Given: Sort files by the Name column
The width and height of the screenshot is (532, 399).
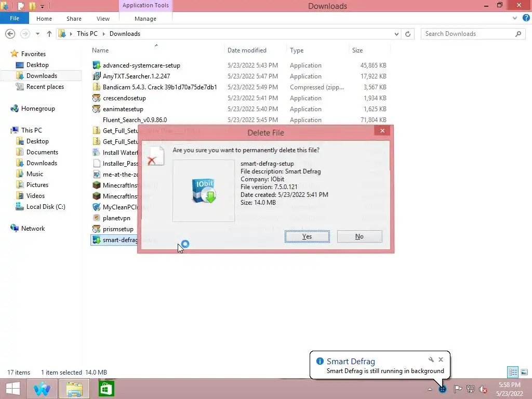Looking at the screenshot, I should click(x=100, y=50).
